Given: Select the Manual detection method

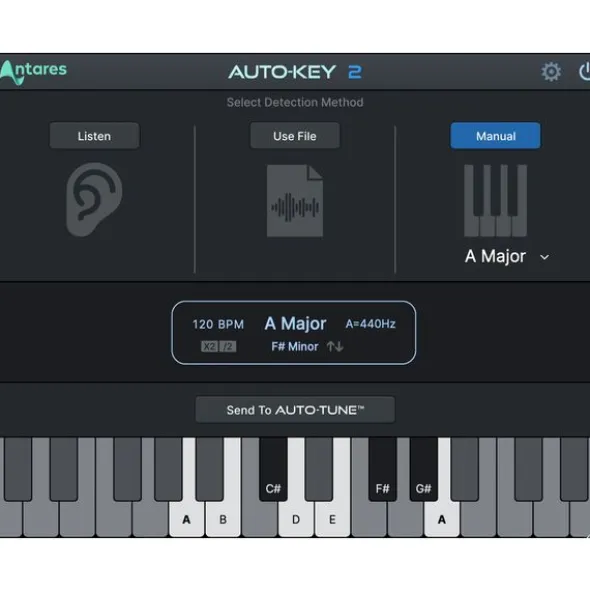Looking at the screenshot, I should click(495, 136).
